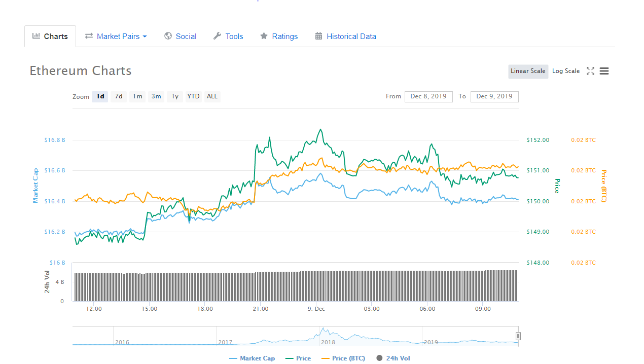Set zoom to 1y
Image resolution: width=644 pixels, height=364 pixels.
coord(175,96)
